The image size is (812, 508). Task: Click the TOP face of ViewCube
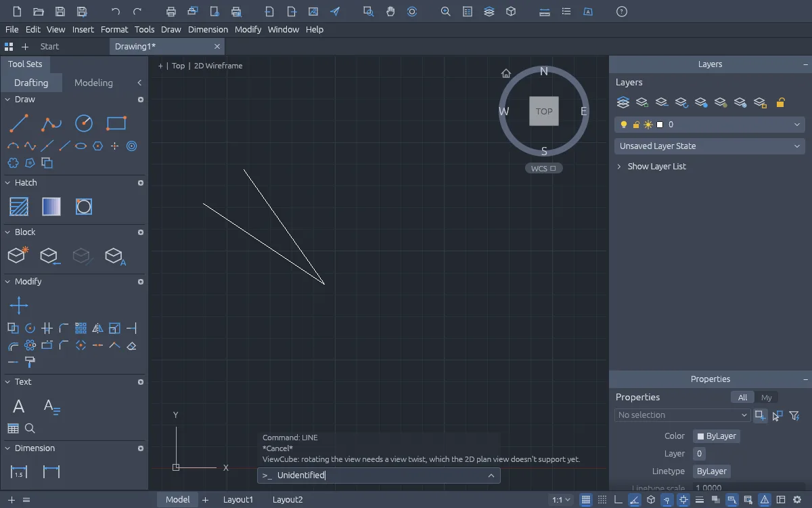[x=544, y=112]
